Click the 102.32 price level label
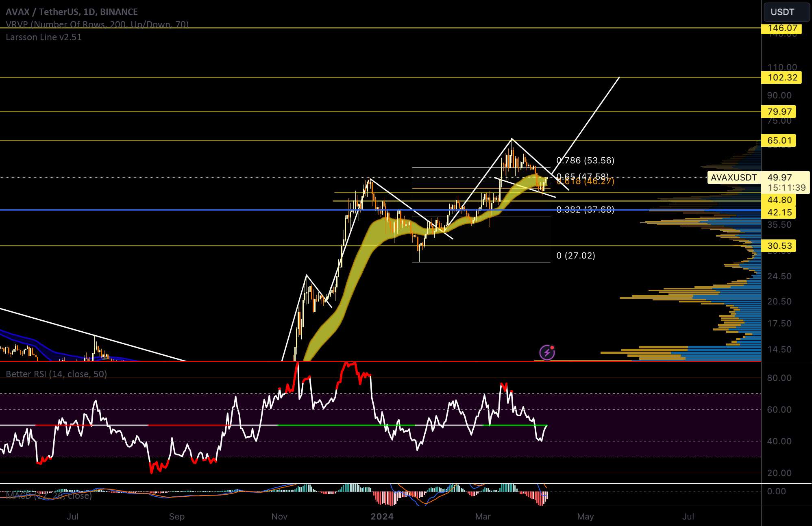 (x=782, y=77)
